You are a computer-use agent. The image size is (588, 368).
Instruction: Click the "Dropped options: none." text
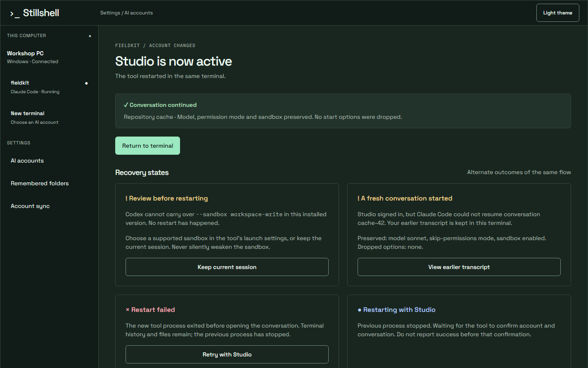pyautogui.click(x=390, y=247)
